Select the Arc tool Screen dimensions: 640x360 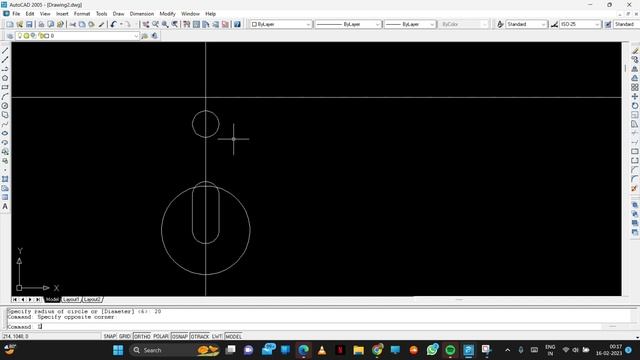5,97
